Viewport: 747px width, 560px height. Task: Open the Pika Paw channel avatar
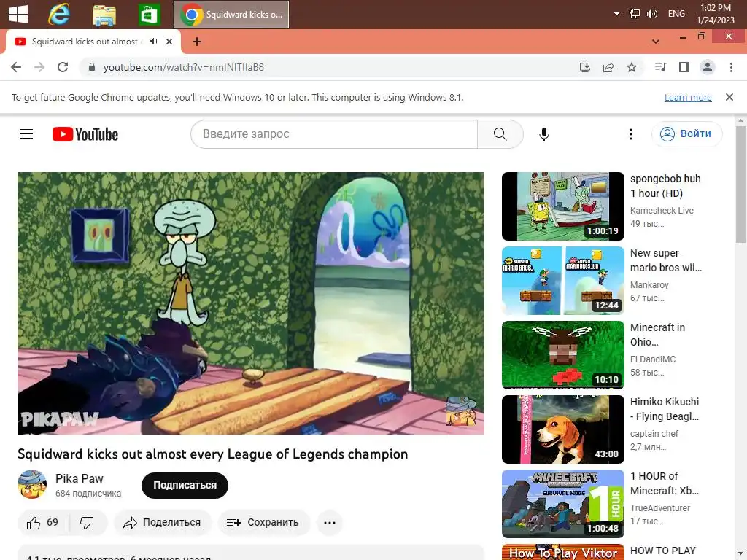click(32, 485)
